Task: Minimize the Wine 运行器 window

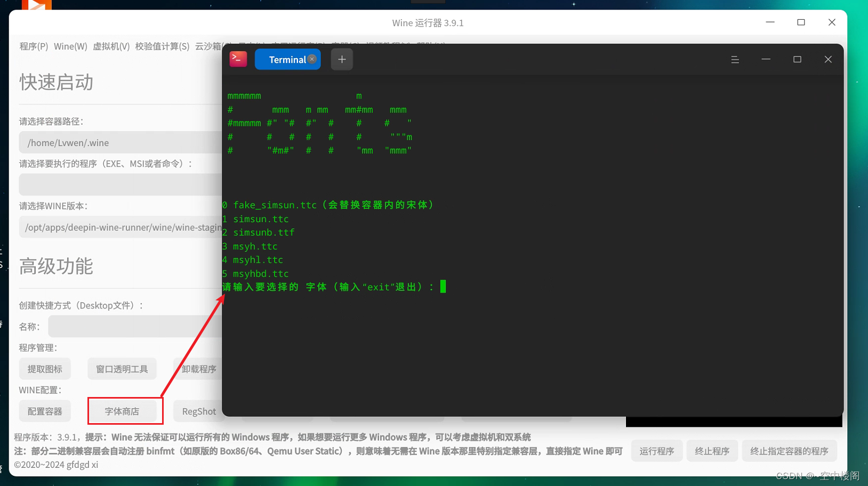Action: 770,22
